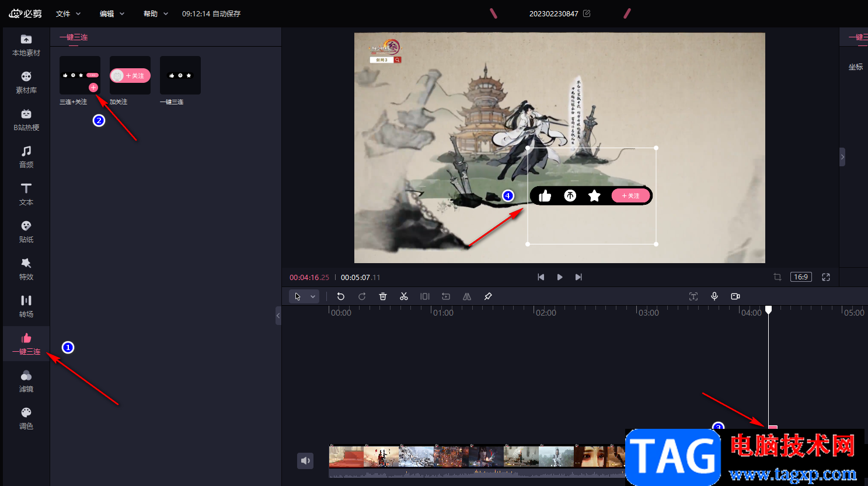Click the 02:00 mark on timeline ruler

pyautogui.click(x=546, y=313)
